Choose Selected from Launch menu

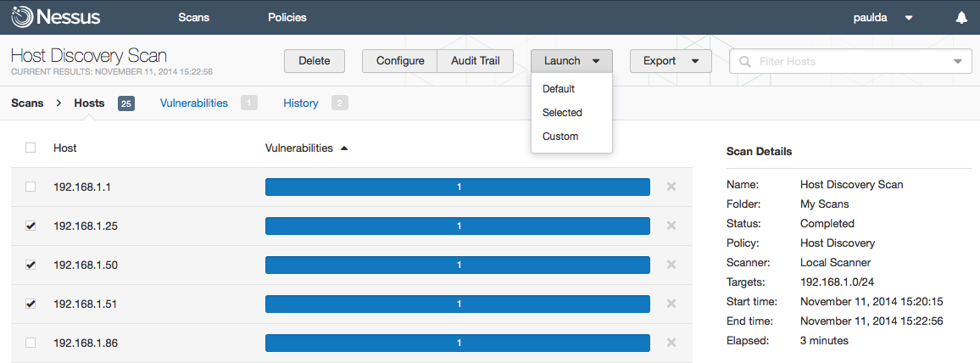pos(562,113)
